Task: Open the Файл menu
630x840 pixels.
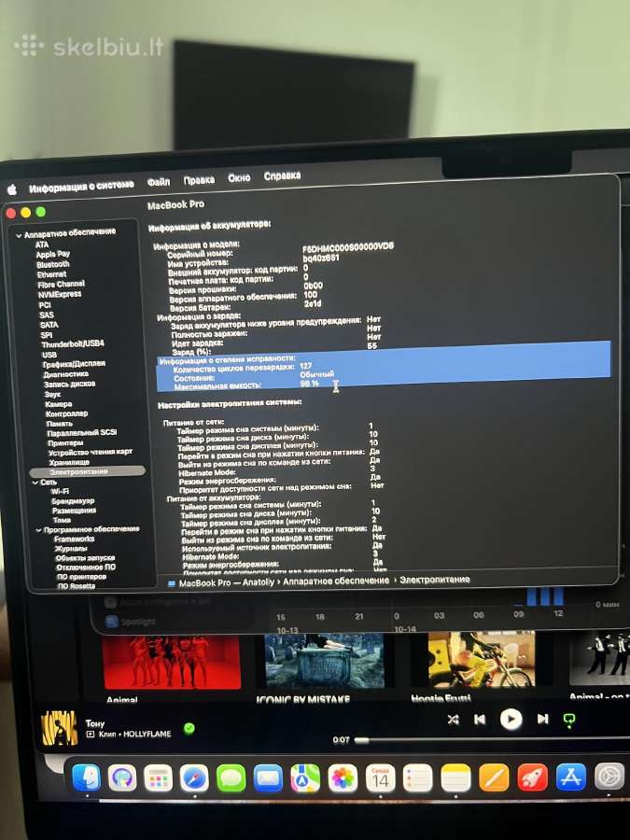Action: [159, 182]
